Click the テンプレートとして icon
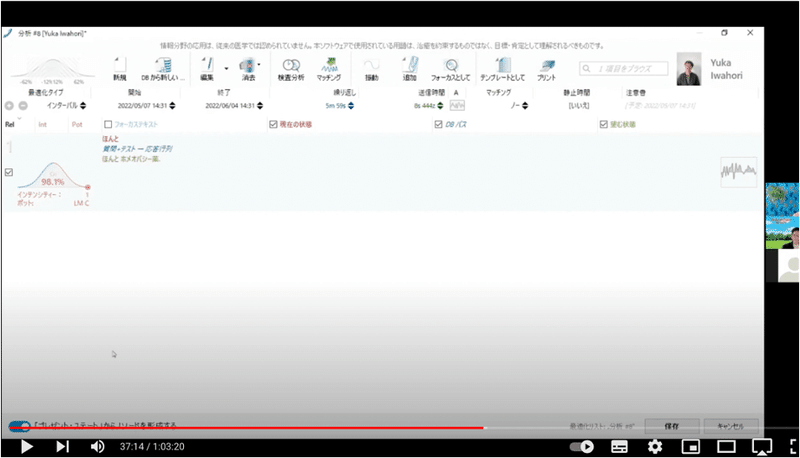 503,65
